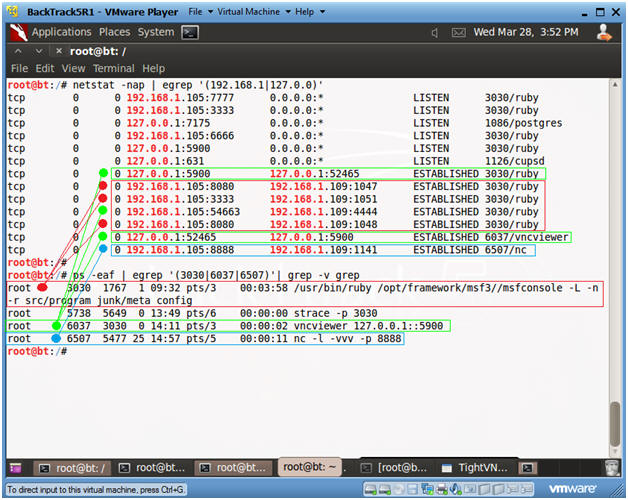Click the text '1126/cupsd'

tap(515, 161)
